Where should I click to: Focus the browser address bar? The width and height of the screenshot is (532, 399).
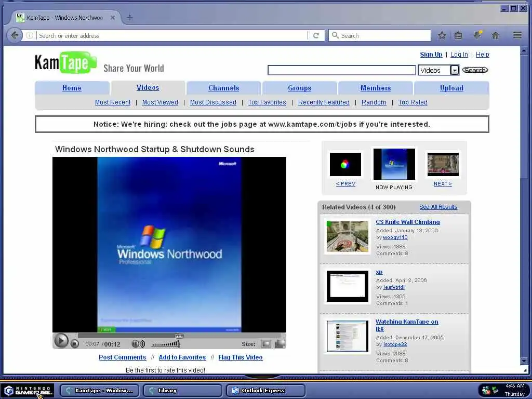pos(172,35)
